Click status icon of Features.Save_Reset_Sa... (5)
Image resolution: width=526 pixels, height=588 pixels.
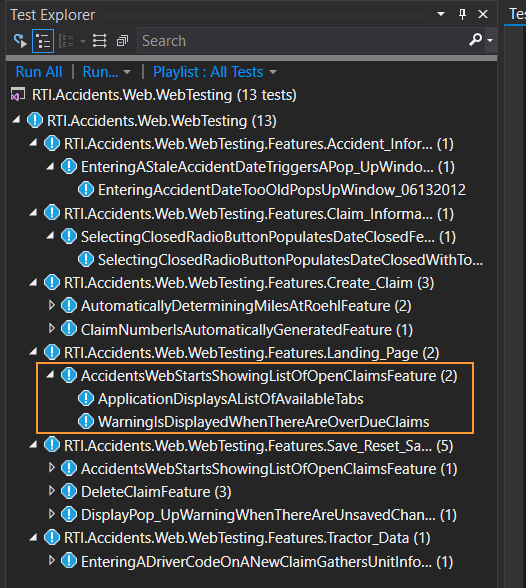pyautogui.click(x=52, y=445)
